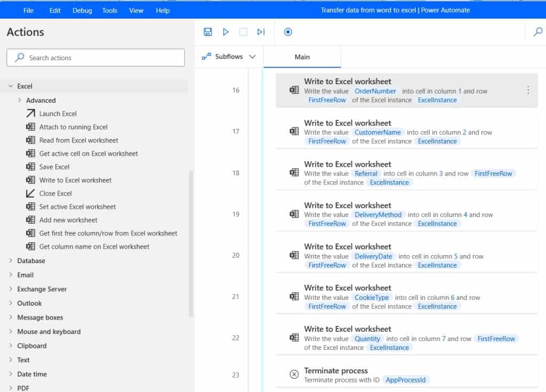Viewport: 546px width, 392px height.
Task: Expand the Text group
Action: click(11, 360)
